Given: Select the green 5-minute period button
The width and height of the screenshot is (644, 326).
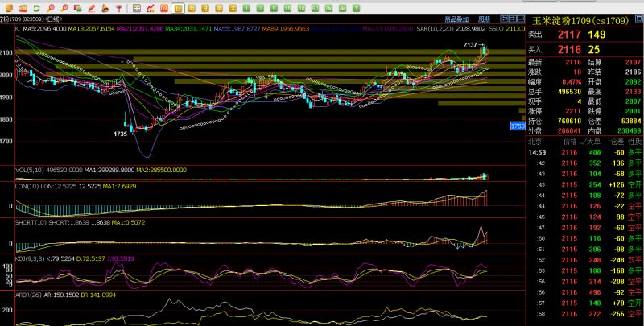Looking at the screenshot, I should click(x=274, y=8).
